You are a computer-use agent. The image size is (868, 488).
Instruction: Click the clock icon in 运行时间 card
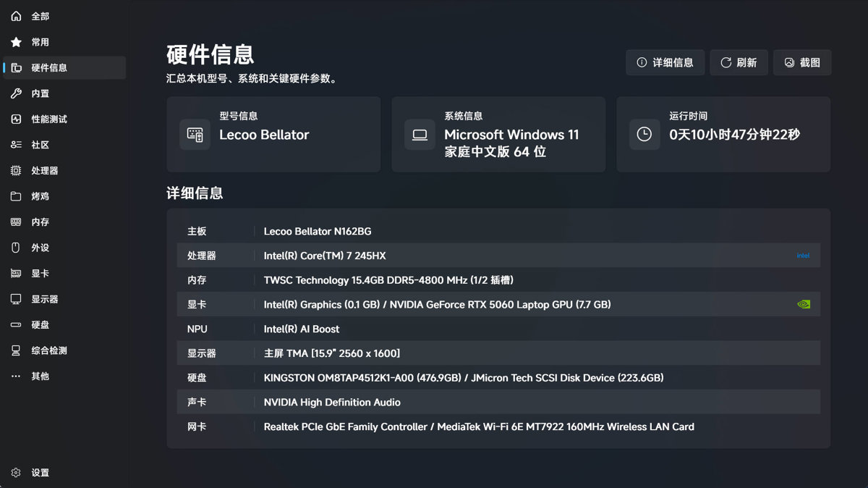[x=644, y=135]
